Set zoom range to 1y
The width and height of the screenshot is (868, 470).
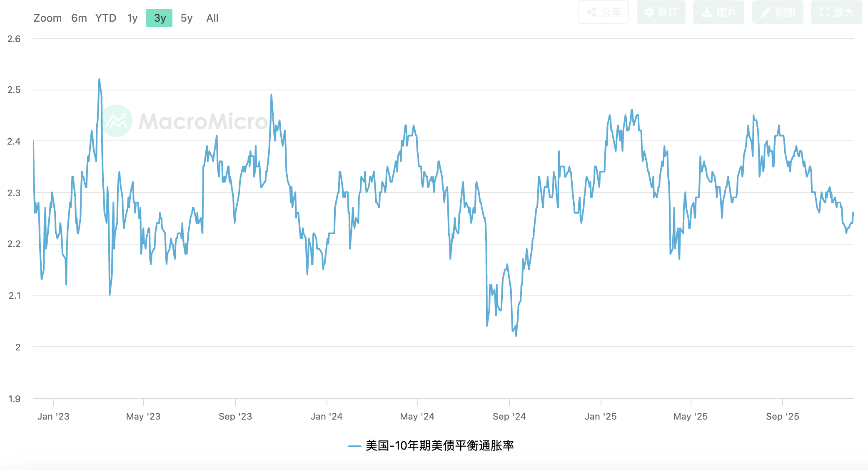(x=132, y=18)
